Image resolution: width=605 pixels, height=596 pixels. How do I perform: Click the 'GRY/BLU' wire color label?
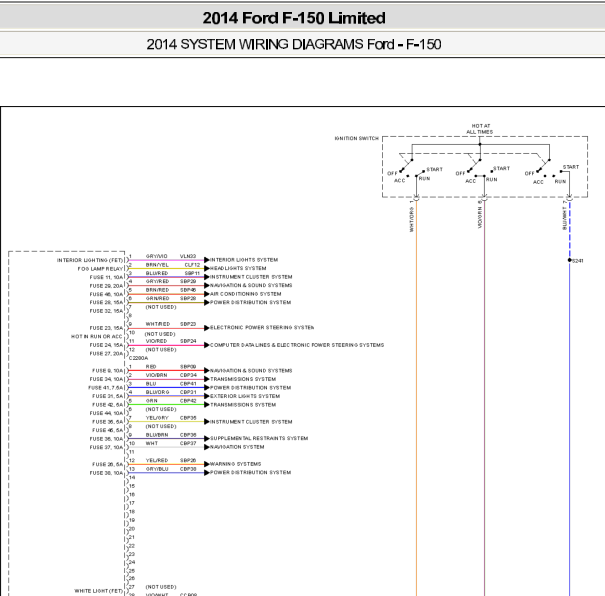click(x=157, y=469)
